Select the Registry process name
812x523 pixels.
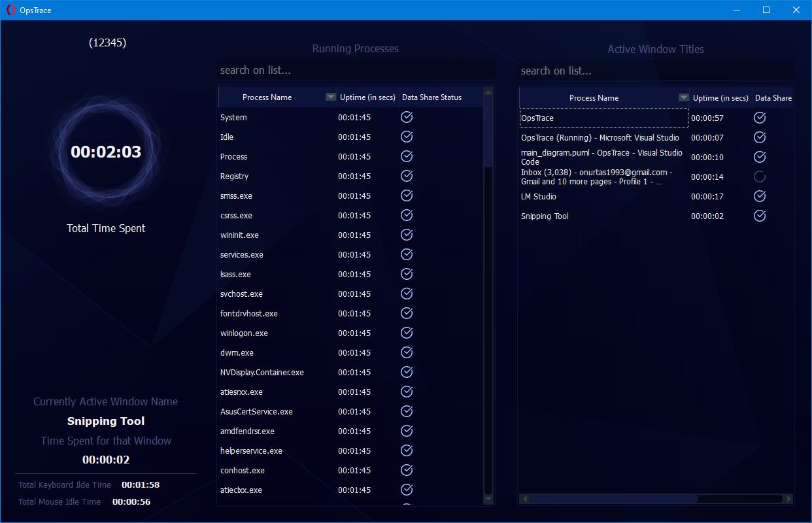coord(234,177)
